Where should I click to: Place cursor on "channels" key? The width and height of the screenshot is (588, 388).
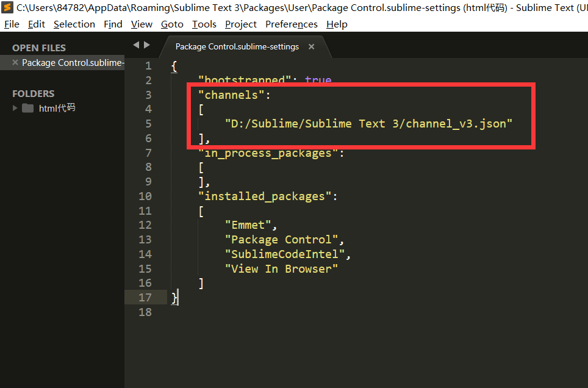[x=231, y=95]
